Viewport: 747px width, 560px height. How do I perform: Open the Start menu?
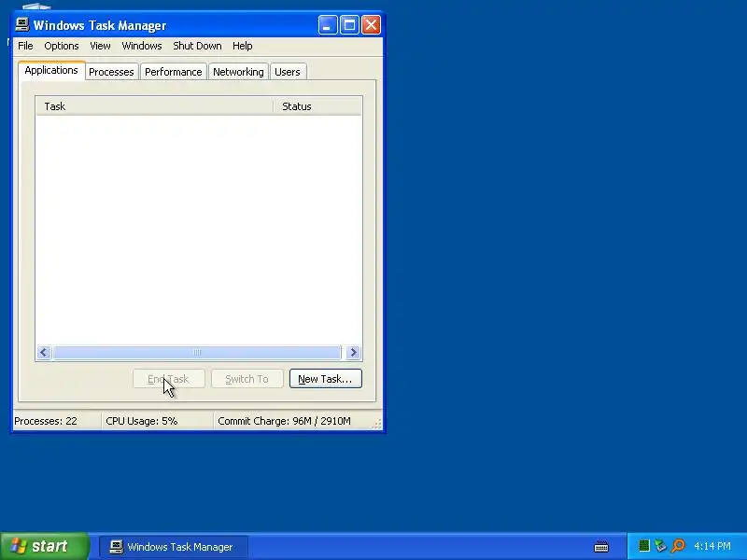[x=45, y=546]
